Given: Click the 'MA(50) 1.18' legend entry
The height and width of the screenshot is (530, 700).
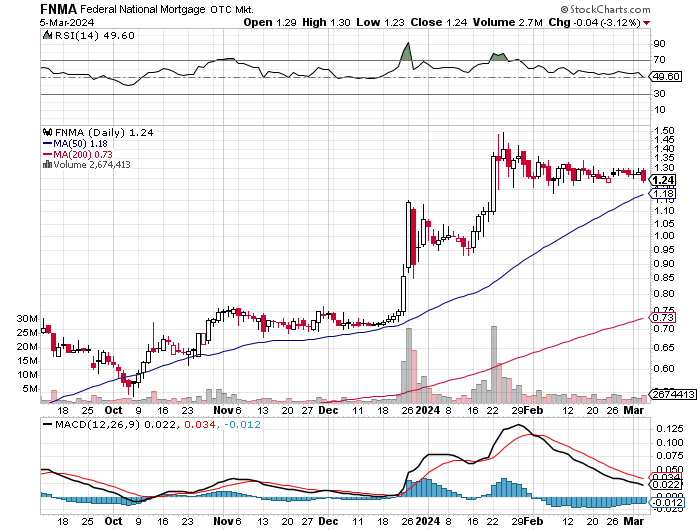Looking at the screenshot, I should click(x=80, y=144).
